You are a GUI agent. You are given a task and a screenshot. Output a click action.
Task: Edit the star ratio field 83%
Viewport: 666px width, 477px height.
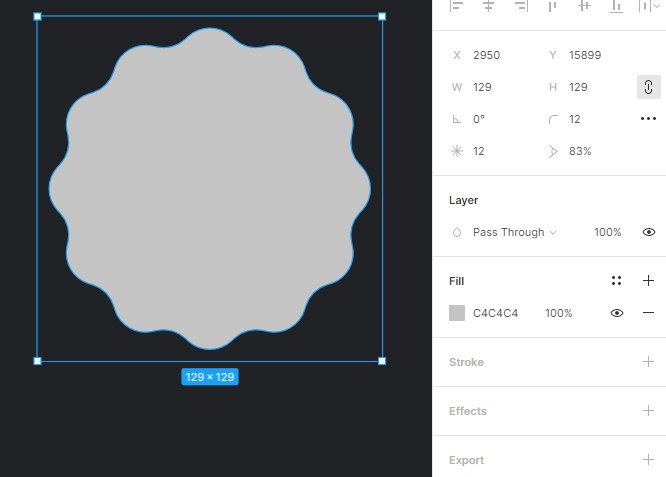(x=580, y=151)
